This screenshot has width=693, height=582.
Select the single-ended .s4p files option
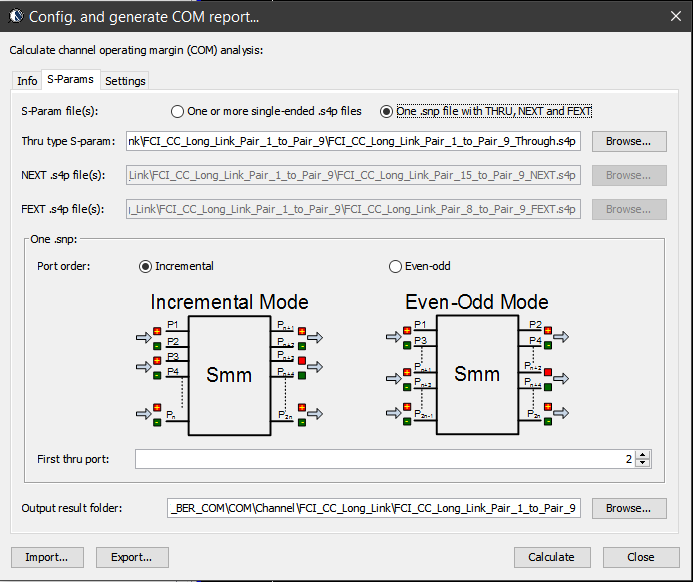tap(178, 112)
